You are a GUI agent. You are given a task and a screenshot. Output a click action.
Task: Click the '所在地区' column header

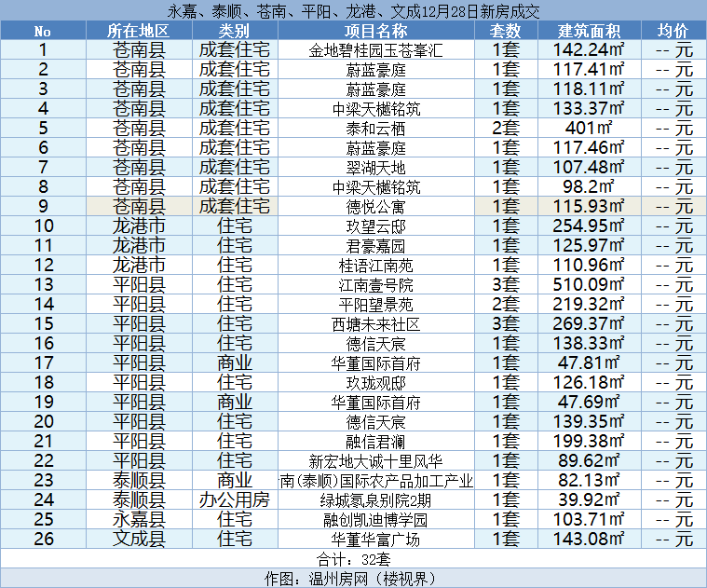pos(139,31)
